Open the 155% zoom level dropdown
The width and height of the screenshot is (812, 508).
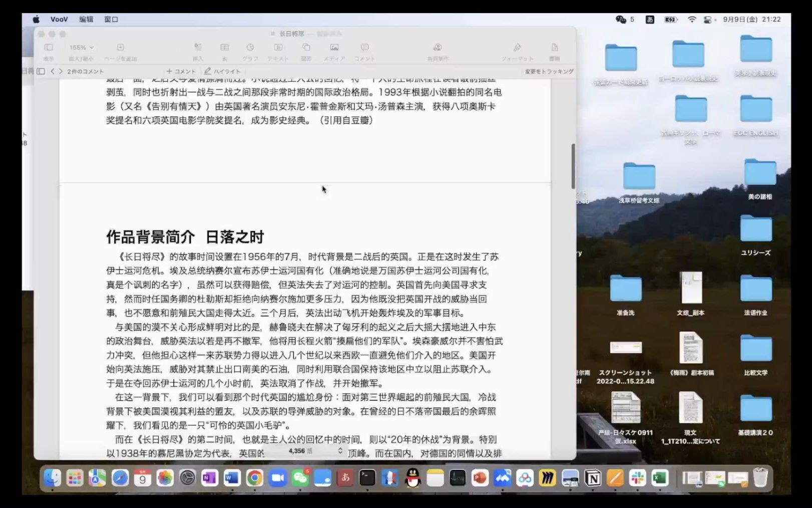click(82, 48)
